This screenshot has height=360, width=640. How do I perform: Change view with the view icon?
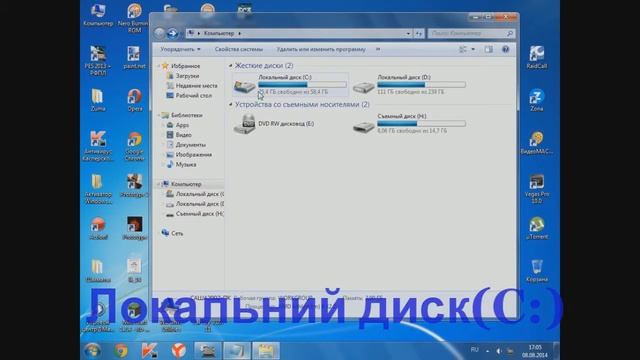pyautogui.click(x=463, y=49)
